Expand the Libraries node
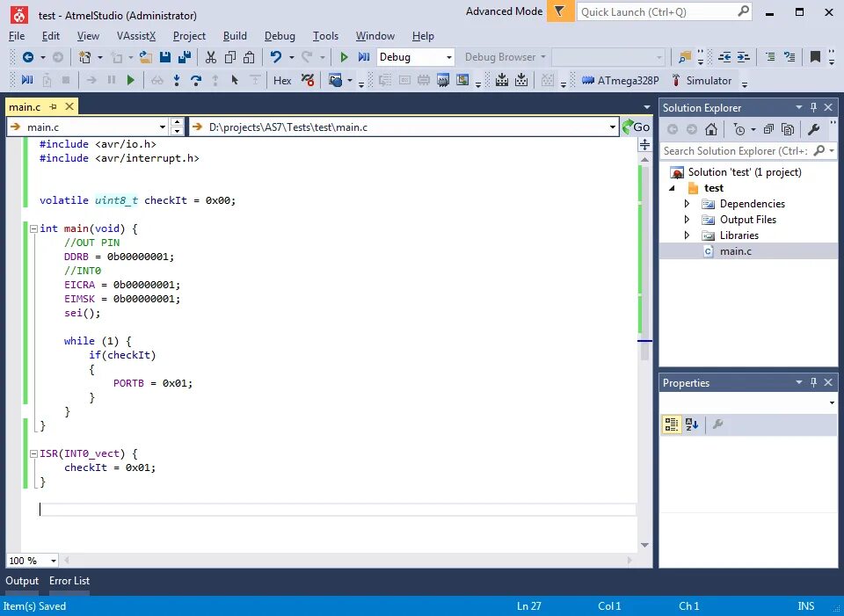Image resolution: width=844 pixels, height=616 pixels. pos(687,236)
